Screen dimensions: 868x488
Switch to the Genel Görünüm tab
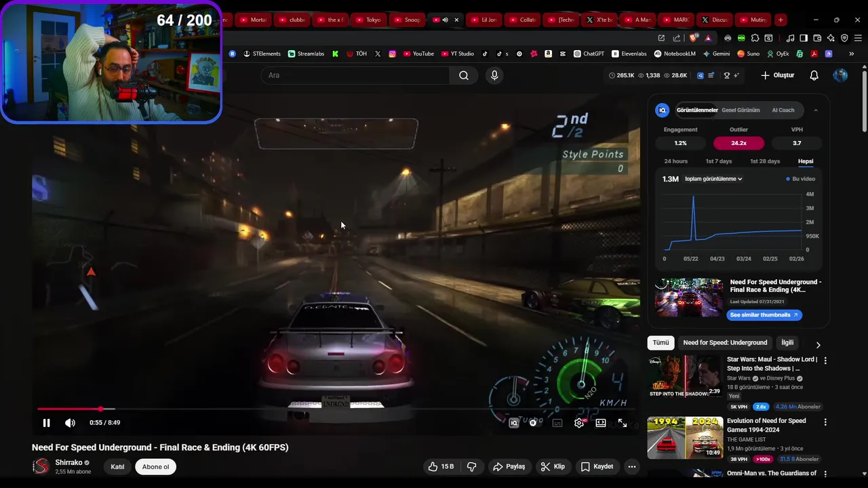(x=741, y=110)
